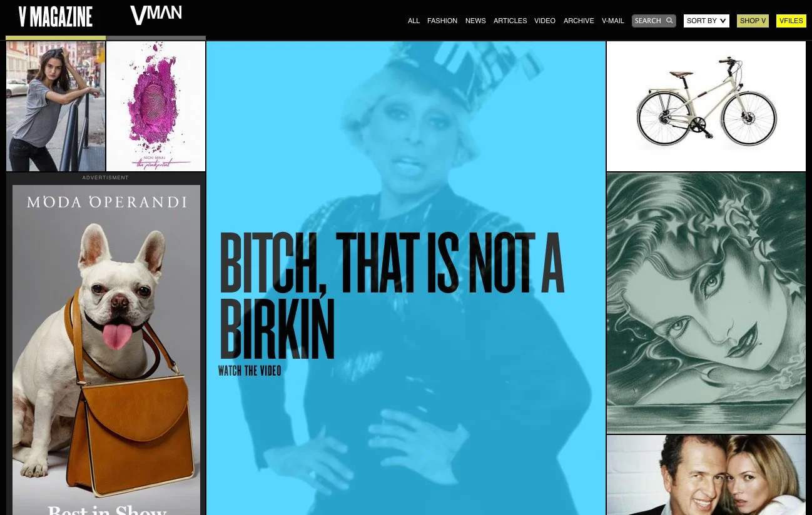Click the magnifier icon in the search bar
The width and height of the screenshot is (812, 515).
click(669, 21)
